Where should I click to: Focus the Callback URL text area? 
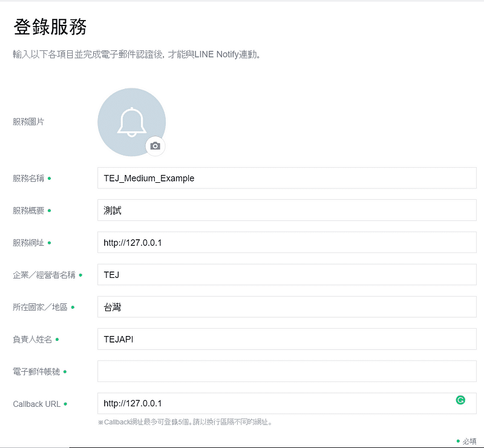tap(272, 403)
